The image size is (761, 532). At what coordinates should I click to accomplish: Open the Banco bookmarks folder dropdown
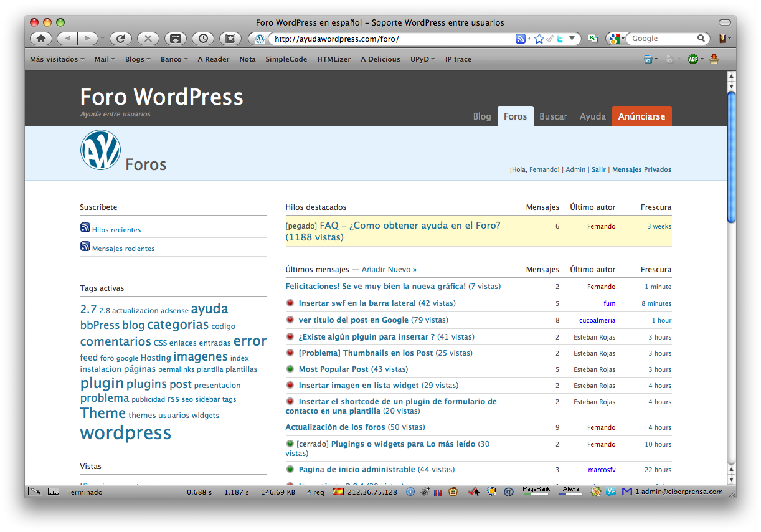coord(173,59)
